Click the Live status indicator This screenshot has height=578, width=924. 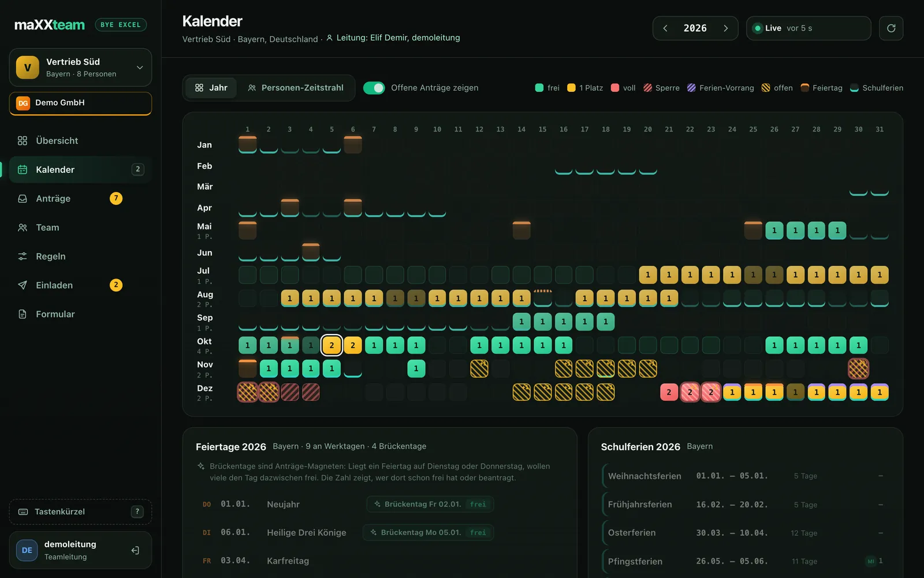[808, 28]
